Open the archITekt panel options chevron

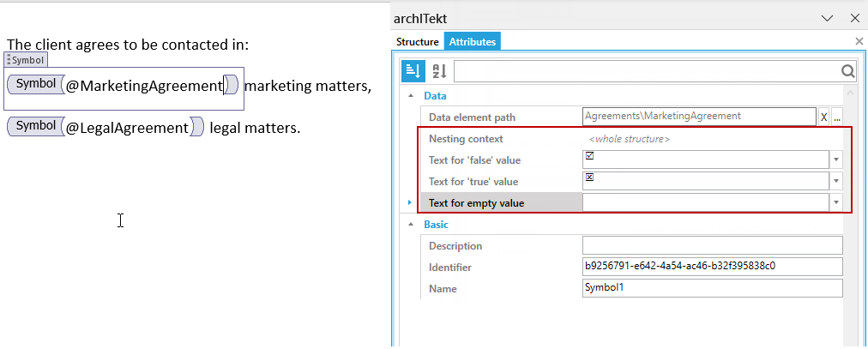pyautogui.click(x=827, y=18)
